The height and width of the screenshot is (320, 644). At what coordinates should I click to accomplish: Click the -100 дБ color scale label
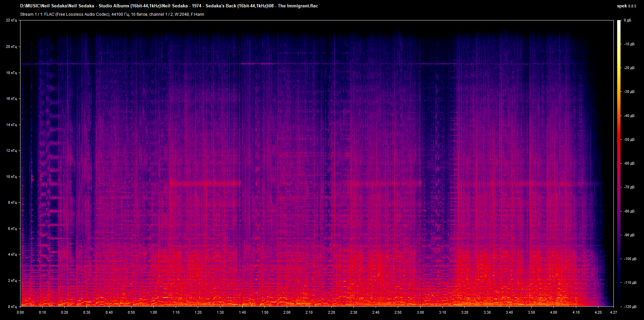coord(630,259)
